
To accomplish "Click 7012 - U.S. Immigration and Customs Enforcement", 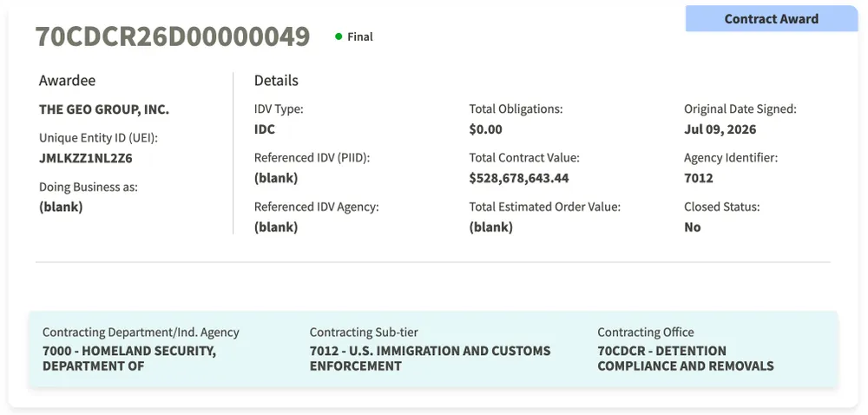I will pos(431,358).
